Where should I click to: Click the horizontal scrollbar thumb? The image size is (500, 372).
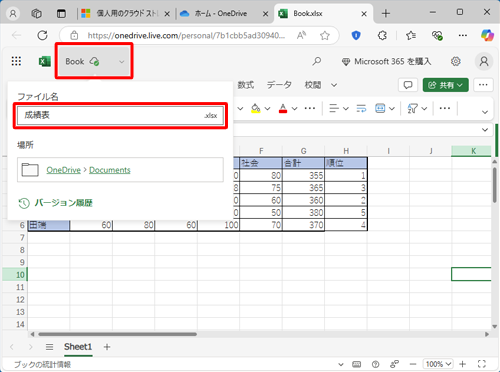tap(117, 334)
